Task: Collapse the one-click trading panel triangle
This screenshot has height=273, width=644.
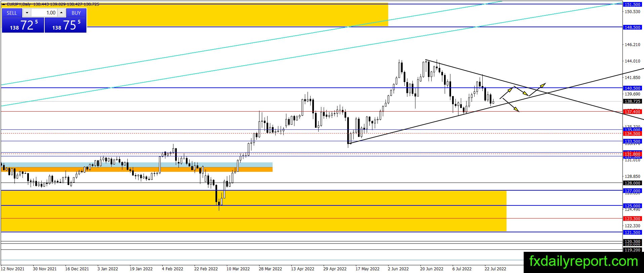Action: (x=3, y=4)
